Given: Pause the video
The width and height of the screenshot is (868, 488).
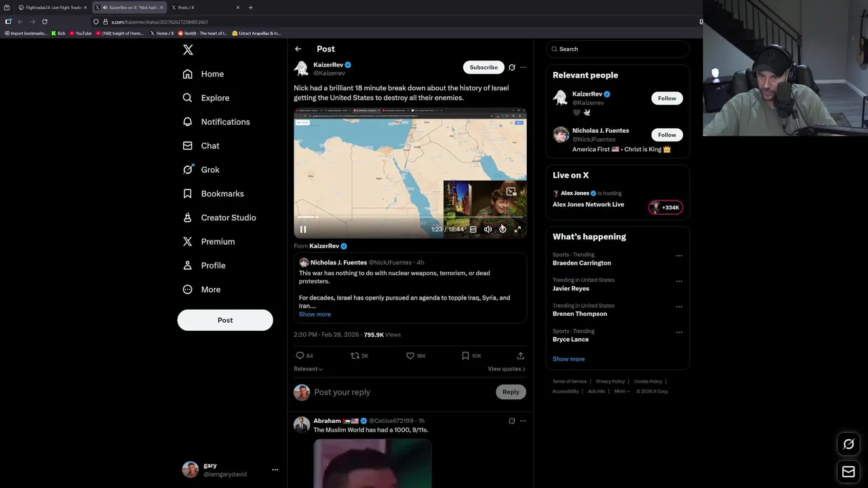Looking at the screenshot, I should (303, 229).
